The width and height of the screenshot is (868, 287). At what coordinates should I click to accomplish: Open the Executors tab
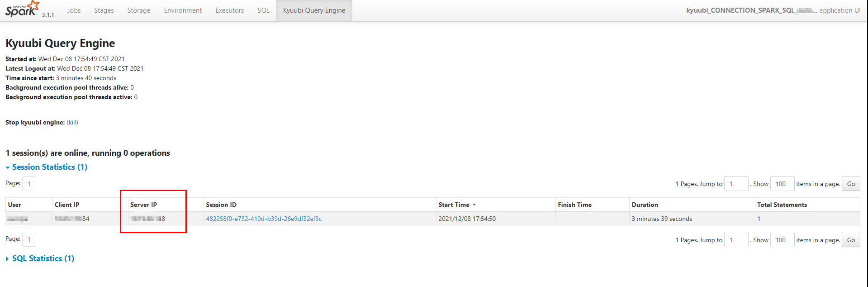[x=229, y=10]
